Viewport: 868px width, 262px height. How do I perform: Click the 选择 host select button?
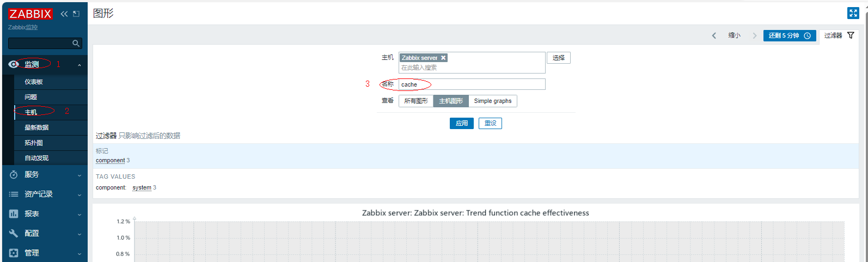click(558, 58)
